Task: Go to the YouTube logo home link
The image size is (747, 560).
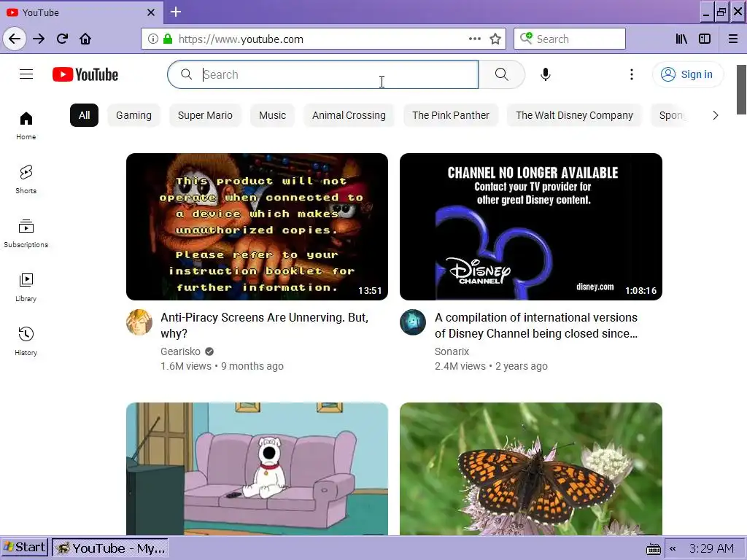Action: (85, 74)
